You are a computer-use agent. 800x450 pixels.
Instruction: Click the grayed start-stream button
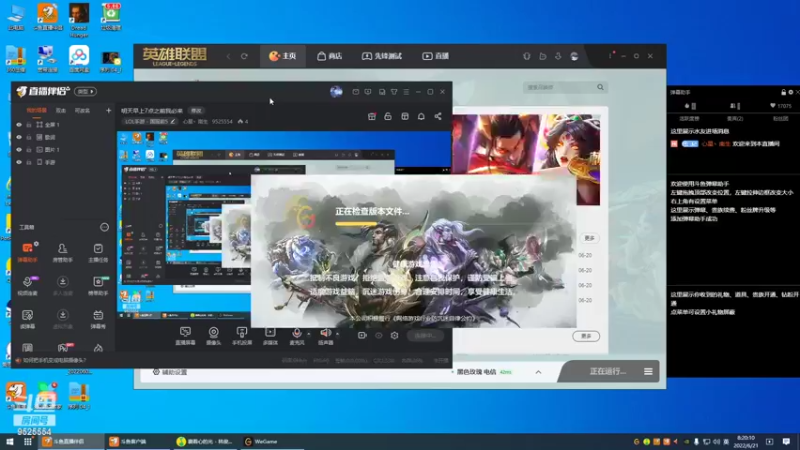pyautogui.click(x=425, y=335)
